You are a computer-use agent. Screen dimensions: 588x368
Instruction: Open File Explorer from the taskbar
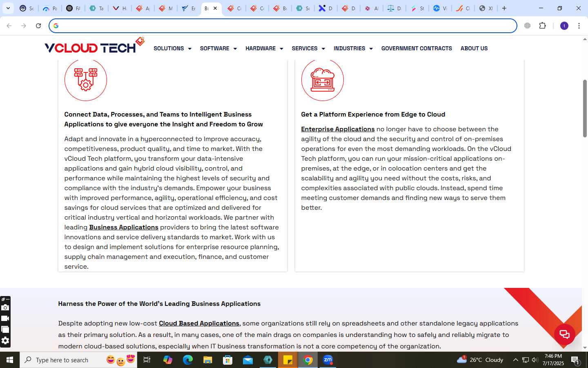(207, 360)
